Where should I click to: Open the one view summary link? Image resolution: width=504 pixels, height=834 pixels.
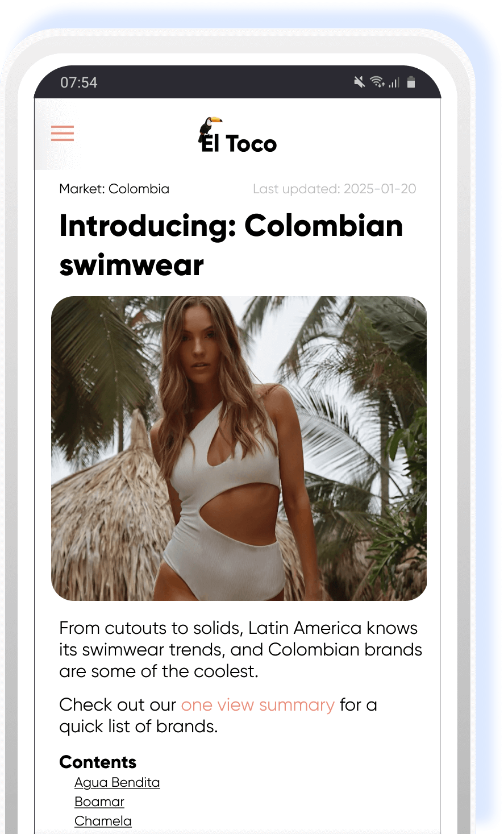pyautogui.click(x=257, y=705)
